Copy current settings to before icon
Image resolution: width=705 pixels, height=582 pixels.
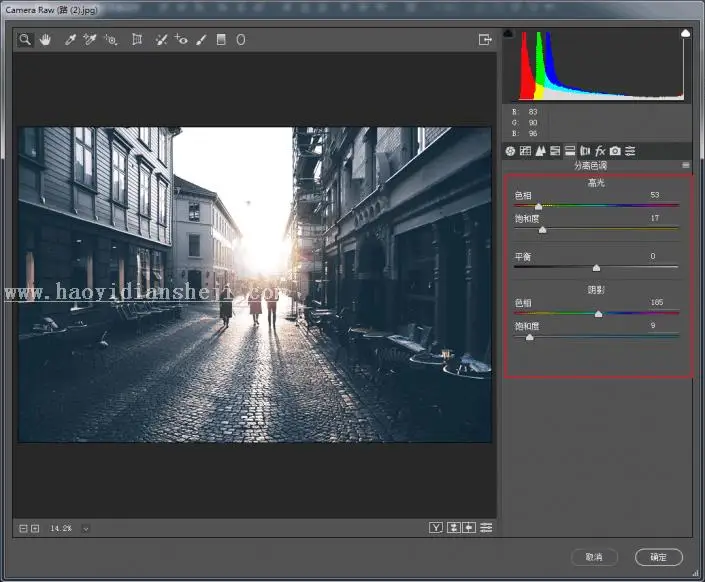(x=469, y=528)
